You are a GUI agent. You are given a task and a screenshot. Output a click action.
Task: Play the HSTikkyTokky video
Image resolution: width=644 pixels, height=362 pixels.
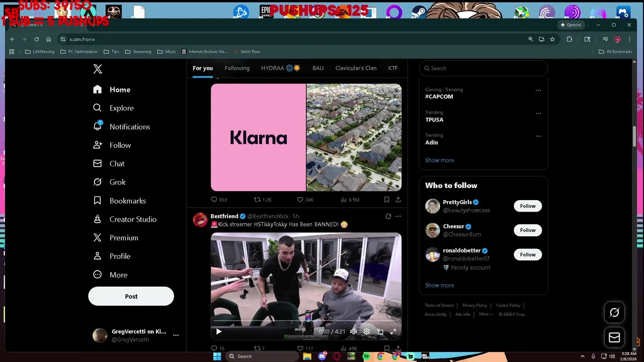pyautogui.click(x=218, y=331)
